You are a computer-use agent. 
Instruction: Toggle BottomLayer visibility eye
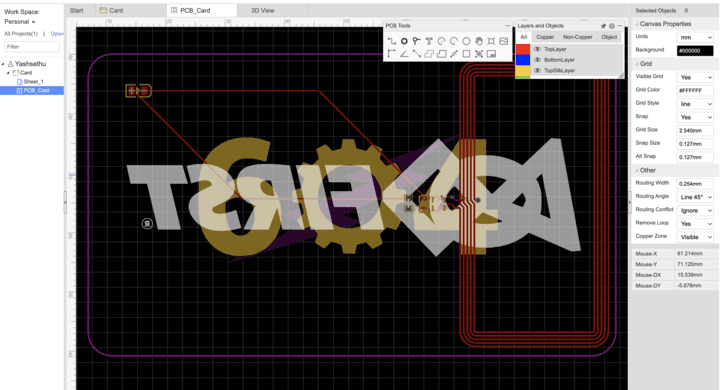coord(537,60)
